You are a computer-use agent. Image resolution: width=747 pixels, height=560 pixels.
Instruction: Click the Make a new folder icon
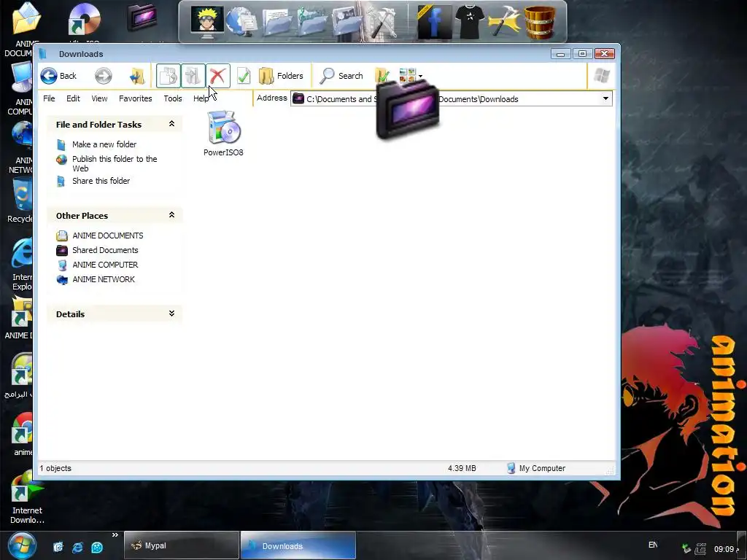tap(61, 144)
